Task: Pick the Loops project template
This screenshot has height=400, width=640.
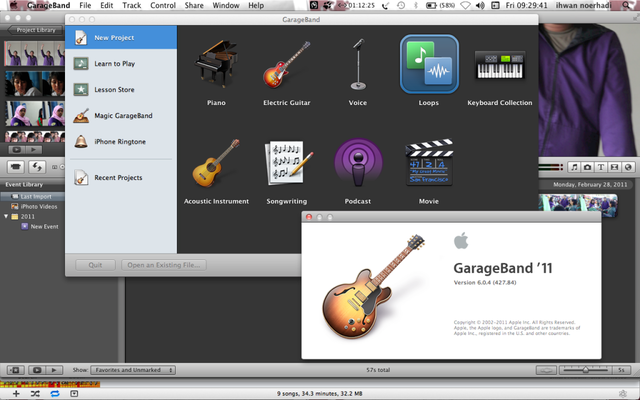Action: [x=429, y=64]
